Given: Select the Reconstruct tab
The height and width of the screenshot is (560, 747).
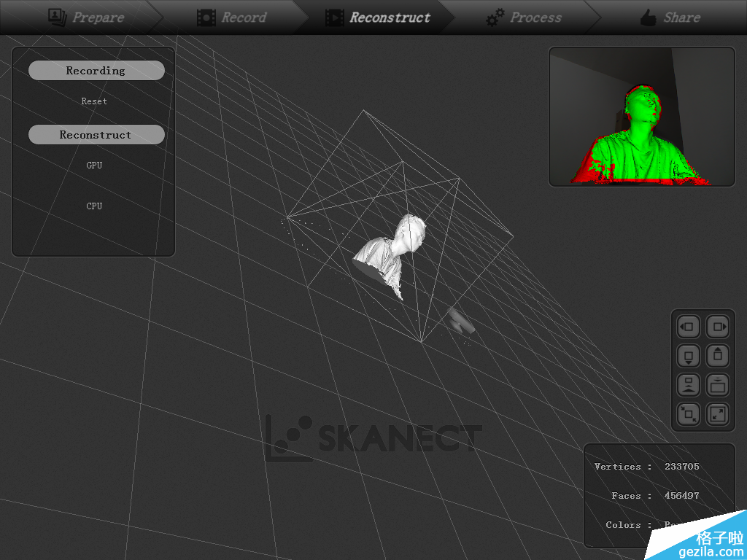Looking at the screenshot, I should [x=378, y=17].
